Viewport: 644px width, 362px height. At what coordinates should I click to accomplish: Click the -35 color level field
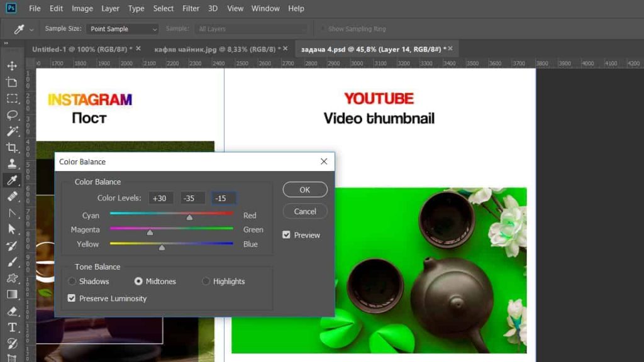(192, 198)
